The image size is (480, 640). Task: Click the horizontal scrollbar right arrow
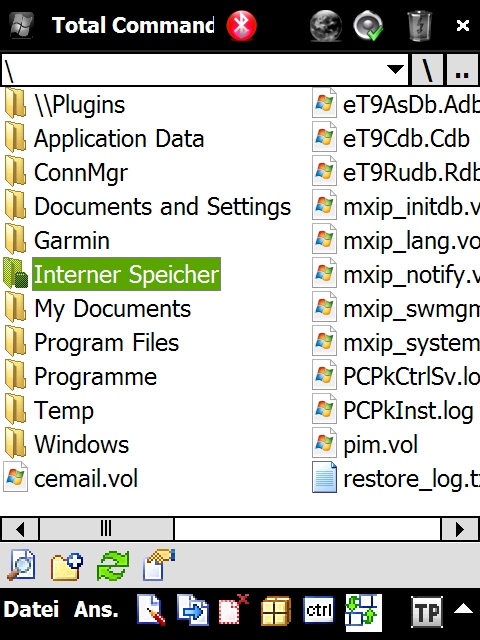click(x=460, y=529)
